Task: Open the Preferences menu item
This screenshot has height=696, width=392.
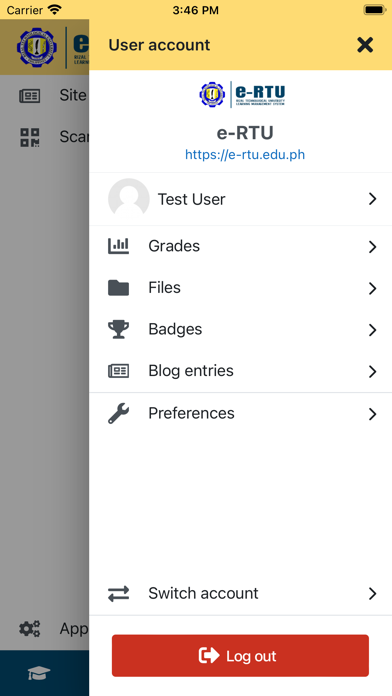Action: click(241, 413)
